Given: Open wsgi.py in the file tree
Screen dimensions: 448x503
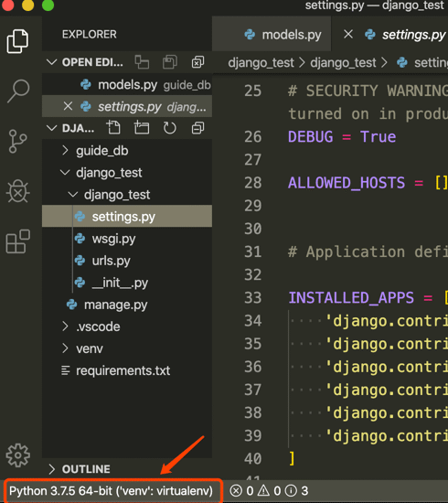Looking at the screenshot, I should click(127, 239).
